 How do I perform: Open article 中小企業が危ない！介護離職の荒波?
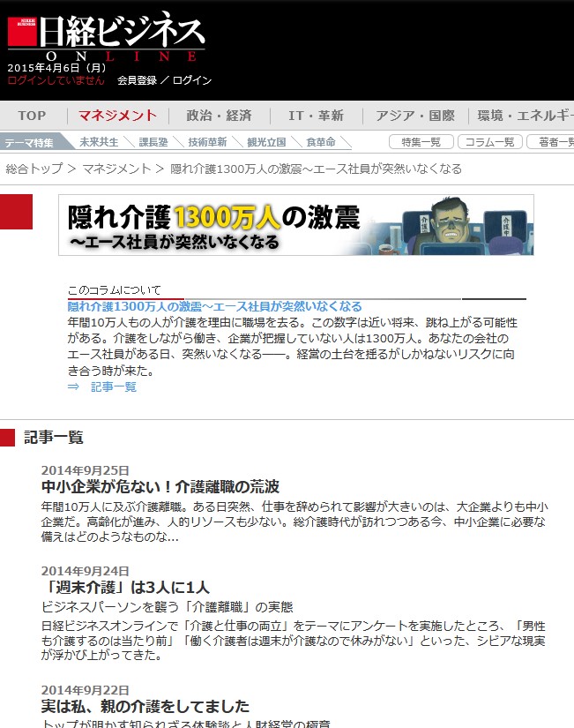pyautogui.click(x=160, y=486)
